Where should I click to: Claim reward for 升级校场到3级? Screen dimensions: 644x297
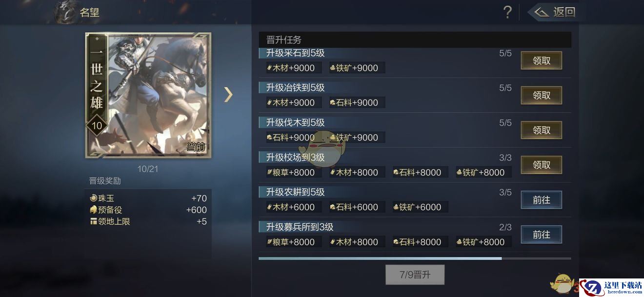[542, 165]
